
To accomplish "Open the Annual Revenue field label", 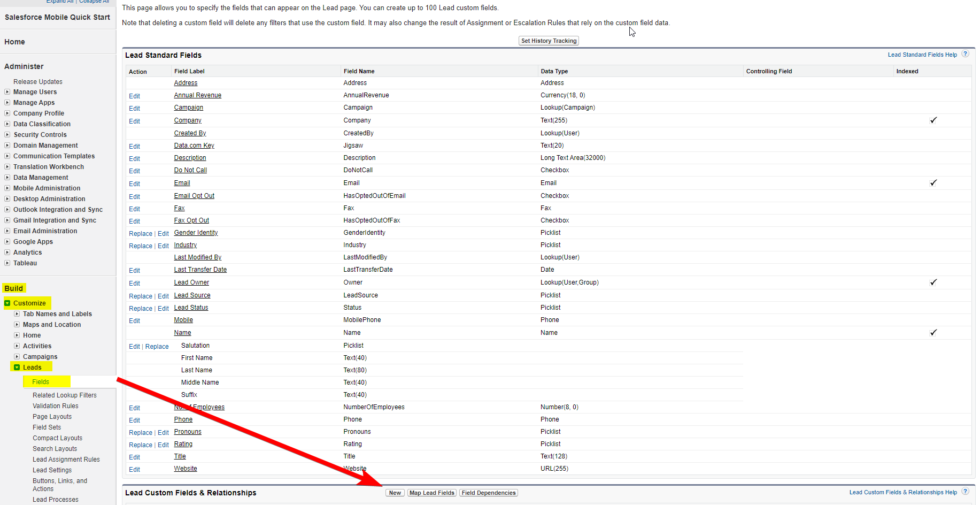I will click(x=197, y=95).
